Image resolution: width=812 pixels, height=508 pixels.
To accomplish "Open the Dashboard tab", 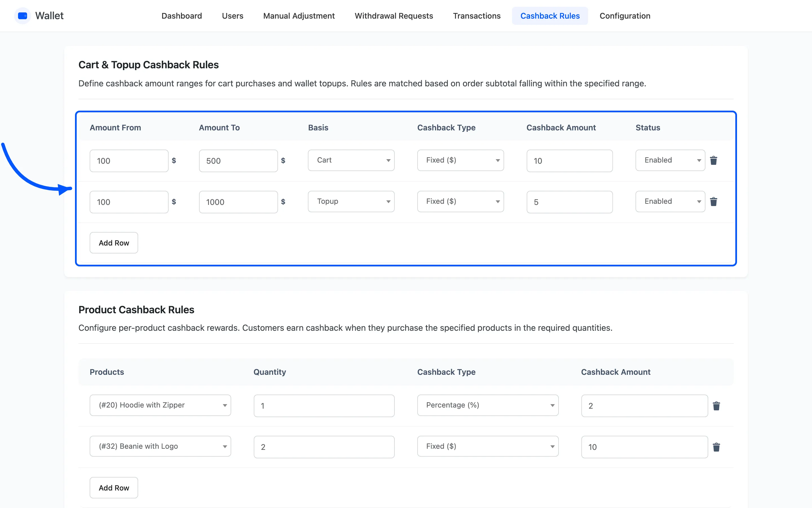I will click(182, 16).
